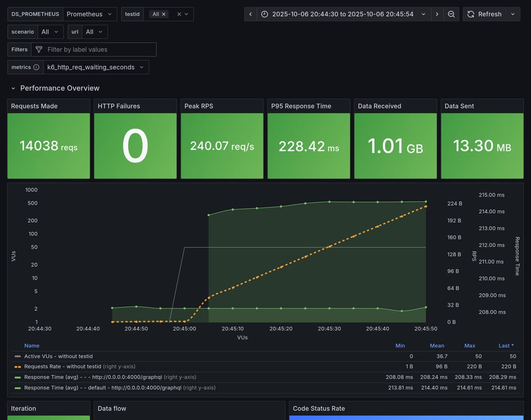
Task: Open refresh interval dropdown arrow
Action: point(513,14)
